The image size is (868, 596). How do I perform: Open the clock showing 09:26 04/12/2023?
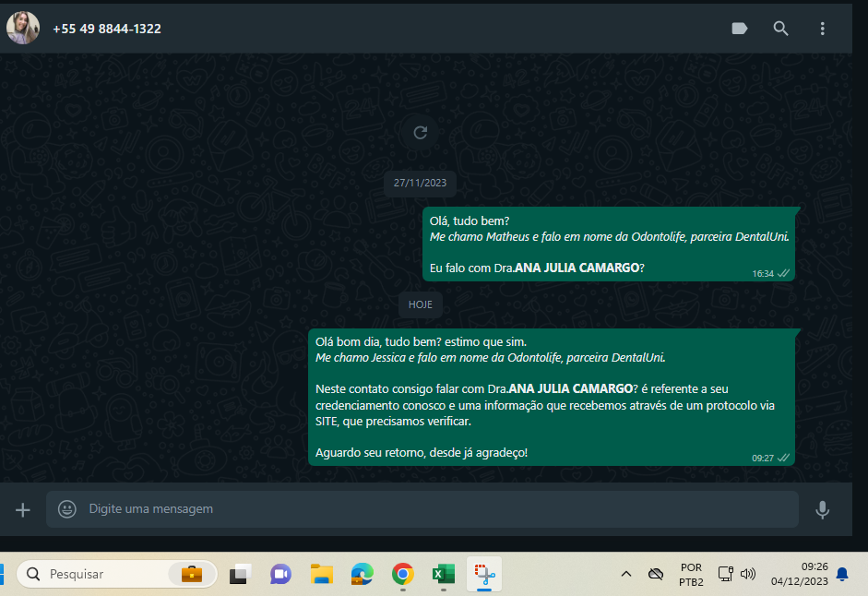tap(800, 574)
